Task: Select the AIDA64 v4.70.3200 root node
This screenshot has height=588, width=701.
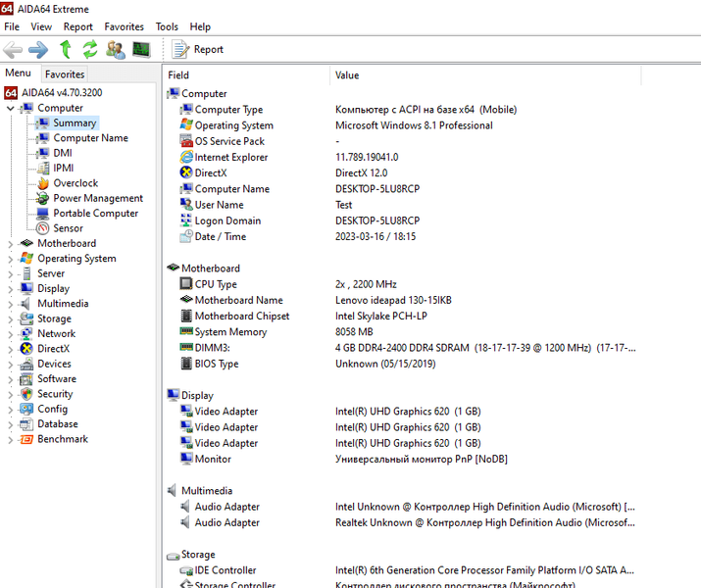Action: click(54, 93)
